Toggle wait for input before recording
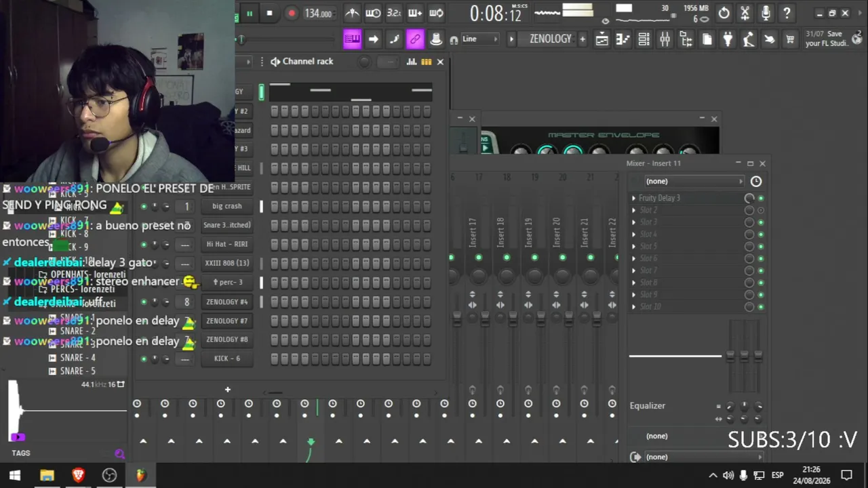This screenshot has height=488, width=868. (373, 13)
